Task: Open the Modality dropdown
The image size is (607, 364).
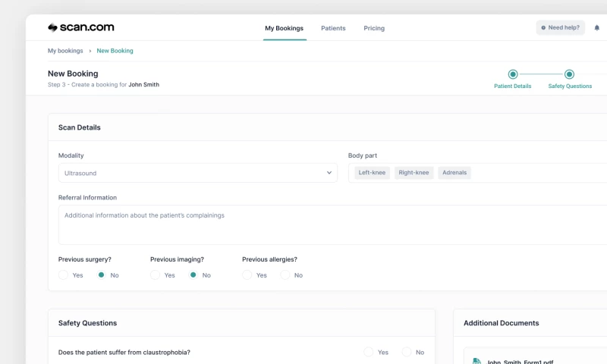Action: point(197,173)
